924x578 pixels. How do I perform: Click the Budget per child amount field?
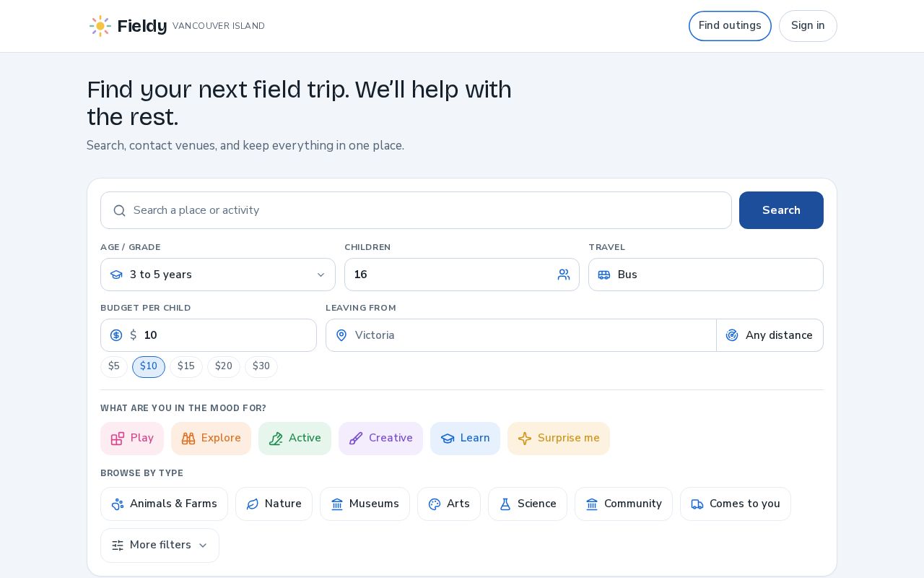click(x=209, y=335)
